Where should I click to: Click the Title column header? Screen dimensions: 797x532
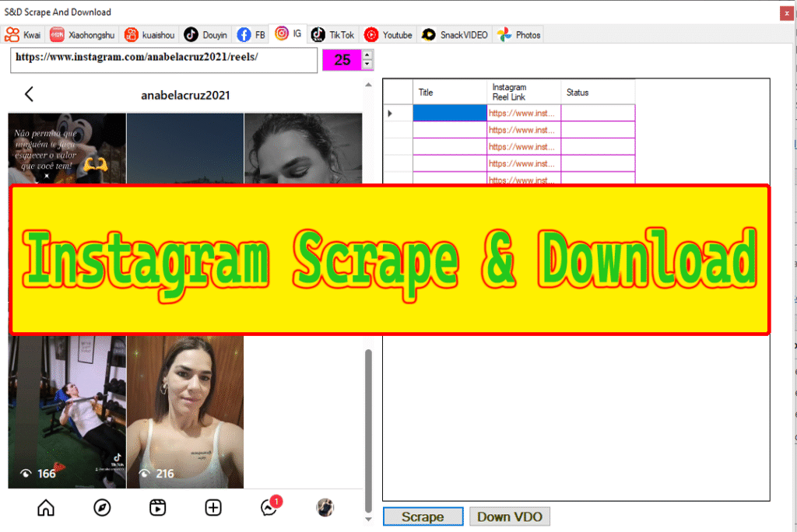[x=450, y=92]
